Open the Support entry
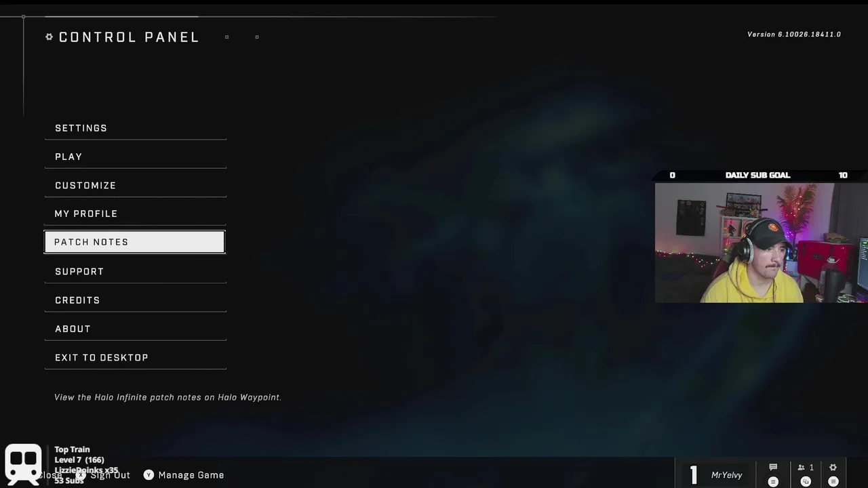The image size is (868, 488). (135, 271)
